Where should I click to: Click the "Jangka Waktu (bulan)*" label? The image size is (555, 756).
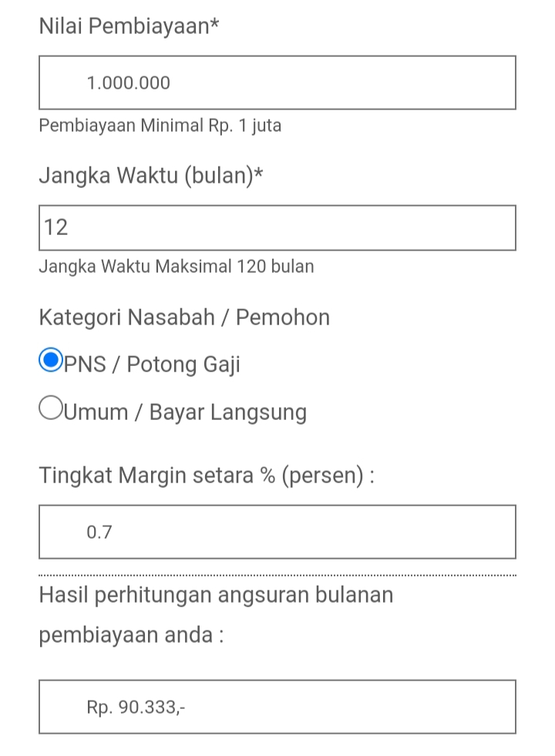(x=151, y=176)
